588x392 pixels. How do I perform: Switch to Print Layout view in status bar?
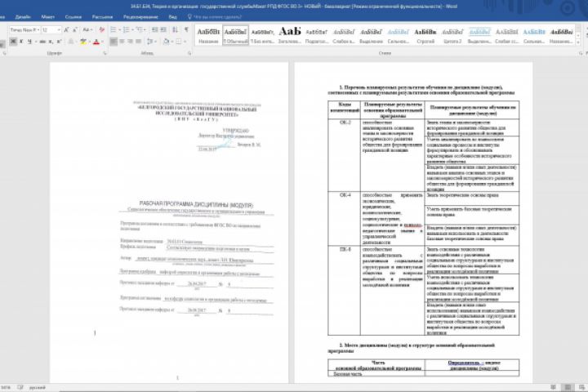pos(568,387)
